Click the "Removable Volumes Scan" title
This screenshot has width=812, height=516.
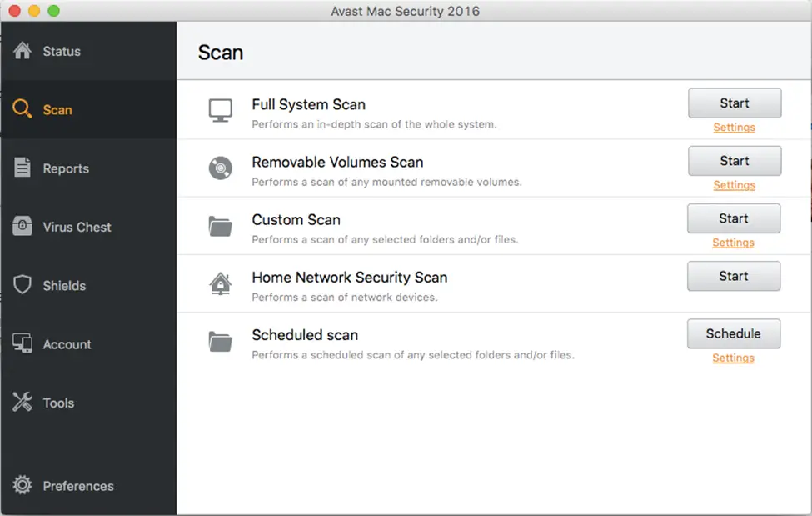[x=337, y=162]
